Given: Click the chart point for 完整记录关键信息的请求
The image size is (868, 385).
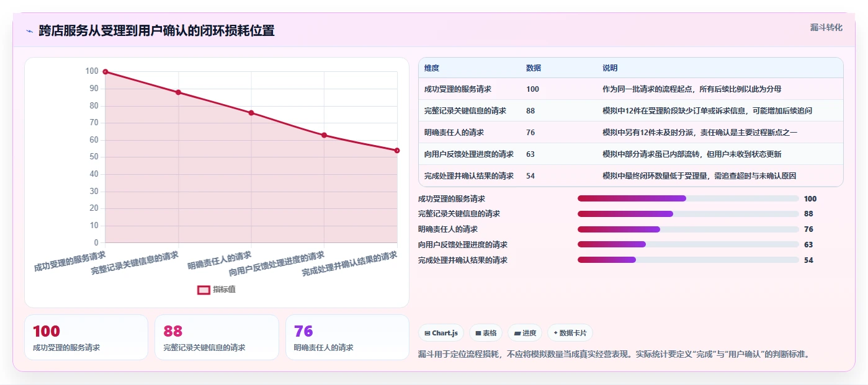Looking at the screenshot, I should click(178, 92).
